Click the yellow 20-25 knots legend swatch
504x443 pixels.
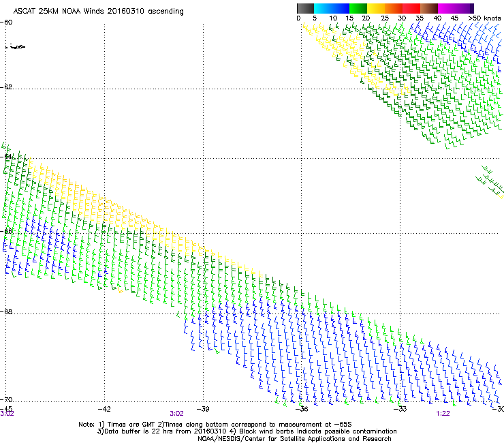point(376,8)
